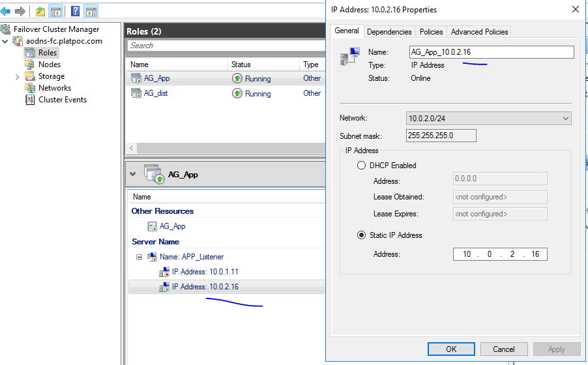Click the Networks icon in tree
The image size is (588, 365).
[30, 88]
